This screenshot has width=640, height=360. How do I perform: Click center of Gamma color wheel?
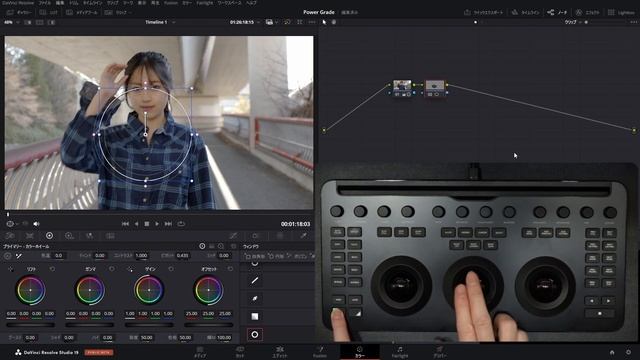point(90,290)
